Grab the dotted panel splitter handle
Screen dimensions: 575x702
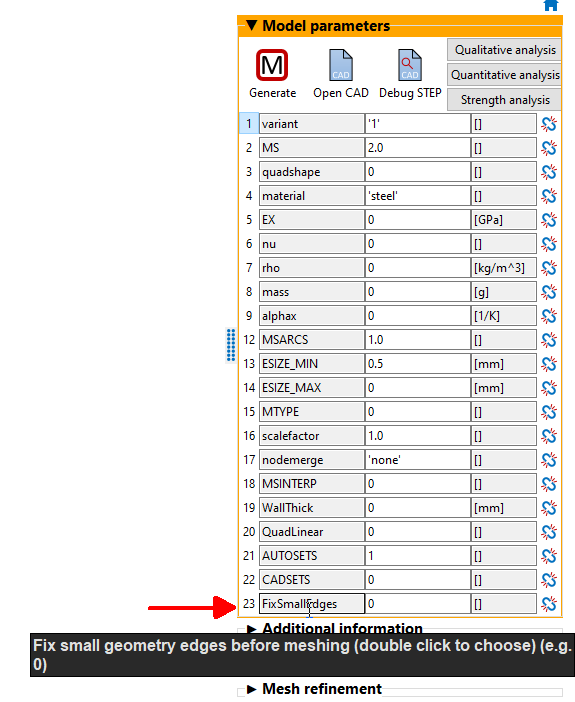pyautogui.click(x=231, y=345)
